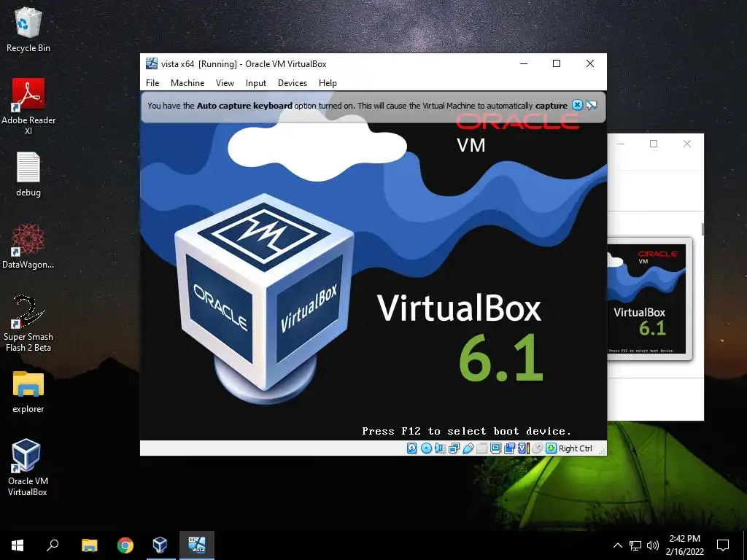Click the display settings status icon
The height and width of the screenshot is (560, 747).
(x=495, y=448)
